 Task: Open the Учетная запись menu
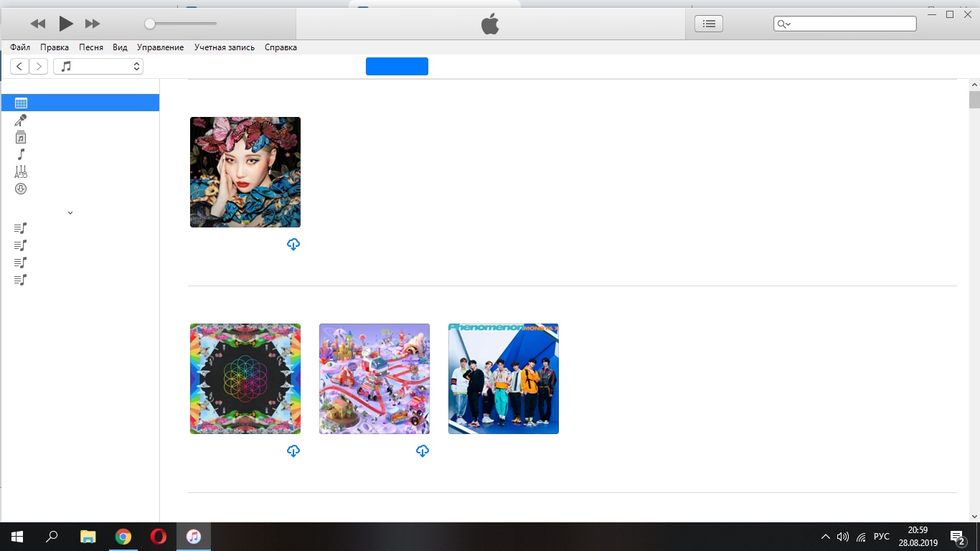225,47
